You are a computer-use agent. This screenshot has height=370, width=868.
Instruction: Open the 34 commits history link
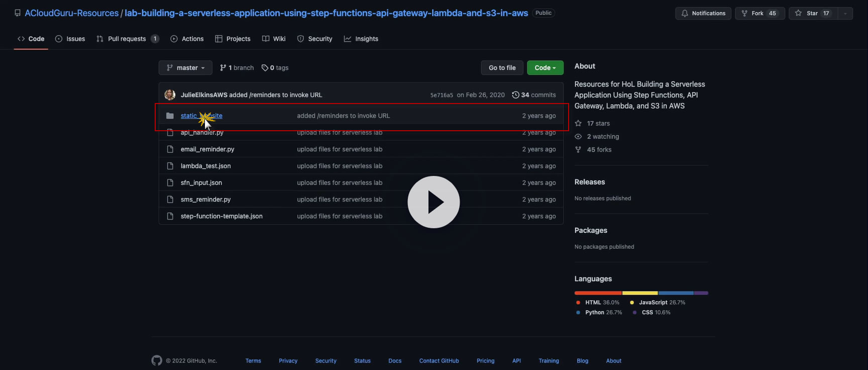(x=534, y=95)
